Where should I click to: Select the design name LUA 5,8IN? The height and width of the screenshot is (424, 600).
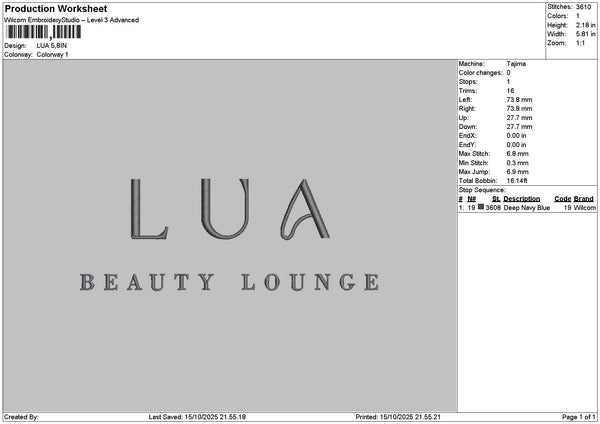tap(52, 46)
